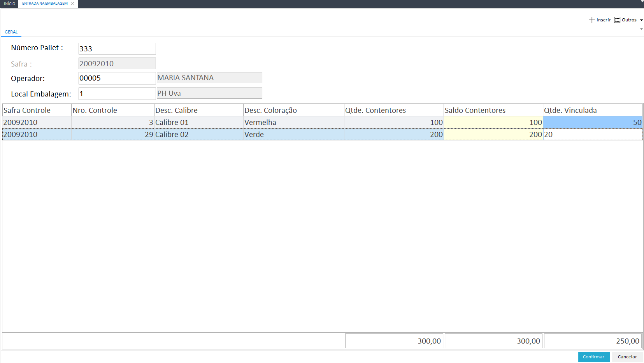Open the Geral tab
644x363 pixels.
point(11,32)
